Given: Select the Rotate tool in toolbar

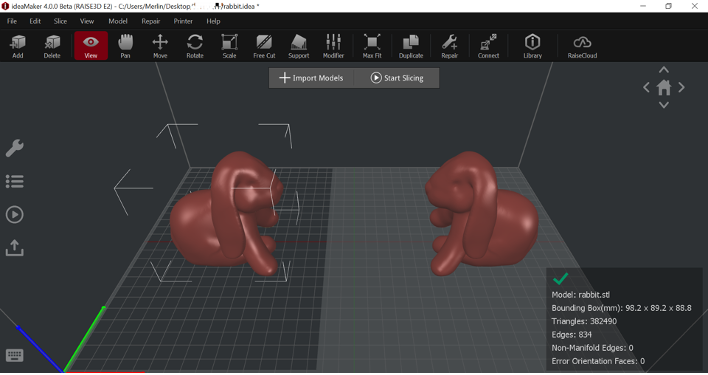Looking at the screenshot, I should (195, 46).
